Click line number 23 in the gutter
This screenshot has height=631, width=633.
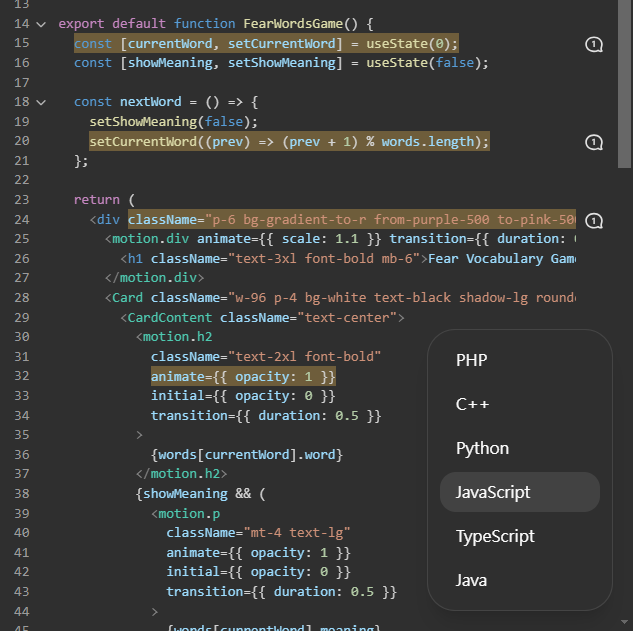click(22, 200)
